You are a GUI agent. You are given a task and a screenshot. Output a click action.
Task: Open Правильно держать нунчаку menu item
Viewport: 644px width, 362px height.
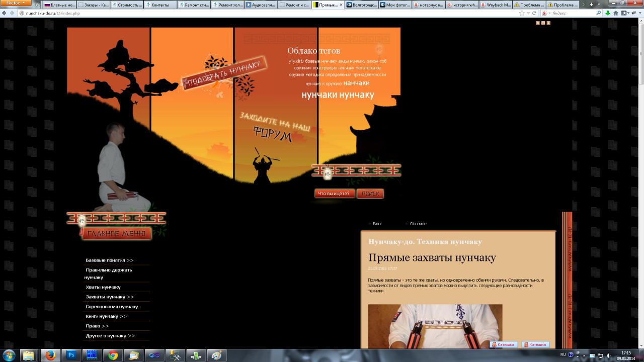pyautogui.click(x=108, y=274)
